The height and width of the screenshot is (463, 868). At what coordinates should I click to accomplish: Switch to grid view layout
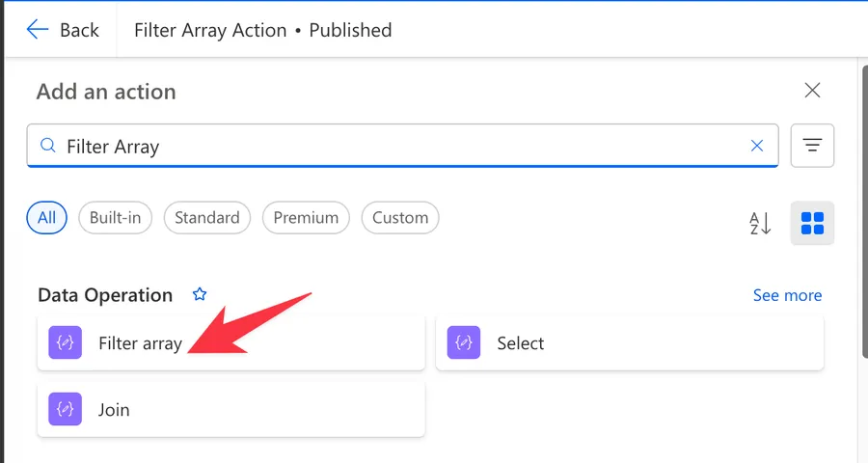pyautogui.click(x=812, y=223)
